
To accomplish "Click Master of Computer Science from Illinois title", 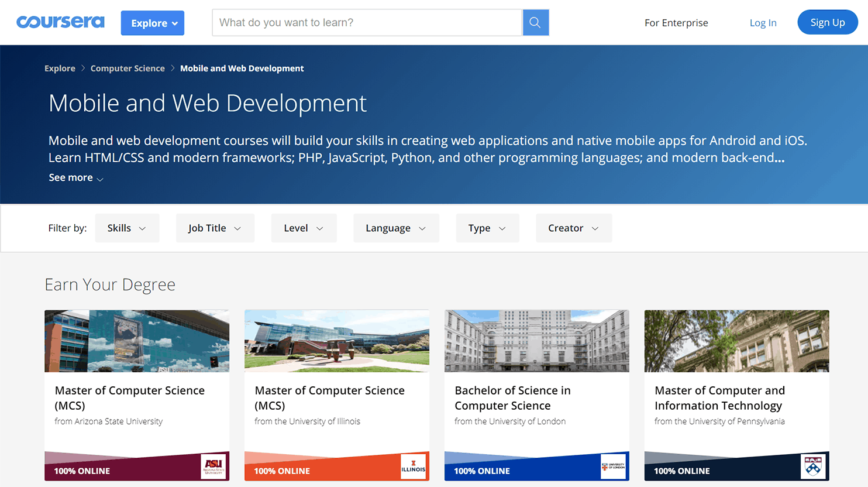I will point(330,398).
